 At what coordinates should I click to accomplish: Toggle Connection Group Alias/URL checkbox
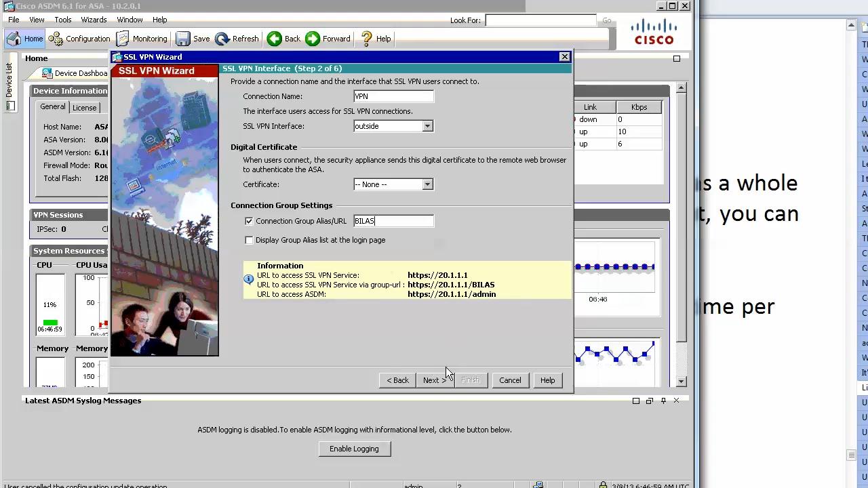[x=249, y=221]
